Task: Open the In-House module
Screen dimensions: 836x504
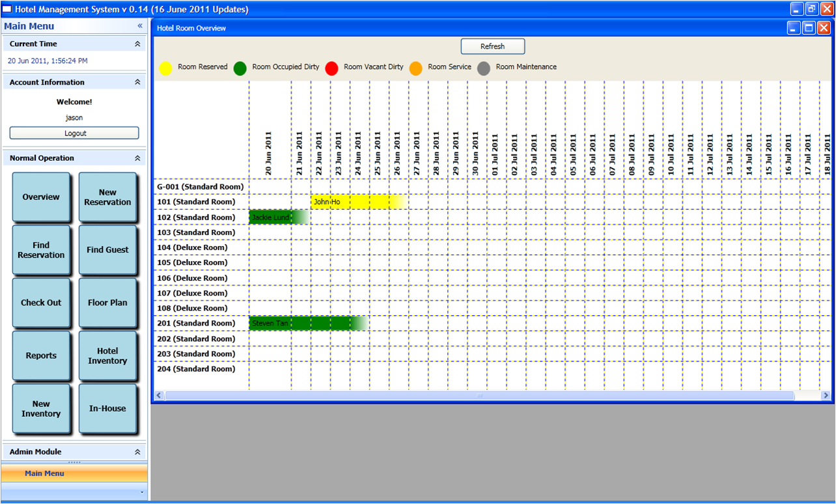Action: [108, 408]
